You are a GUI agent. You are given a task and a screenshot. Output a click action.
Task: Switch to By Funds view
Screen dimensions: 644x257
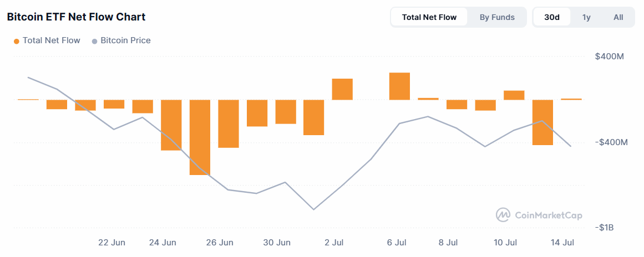[497, 17]
